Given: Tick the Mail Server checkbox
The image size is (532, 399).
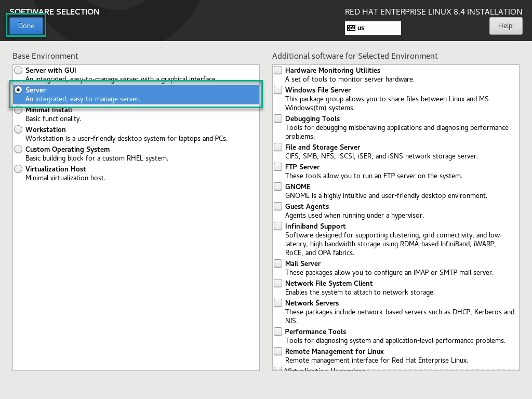Looking at the screenshot, I should pyautogui.click(x=278, y=263).
